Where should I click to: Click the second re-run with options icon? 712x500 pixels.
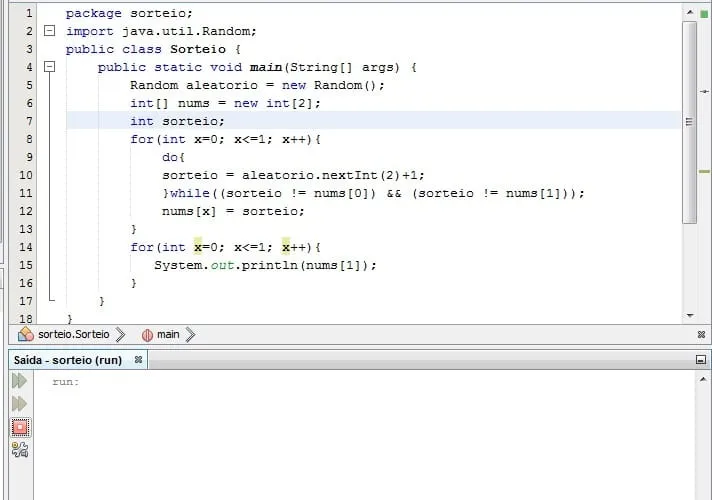(x=20, y=403)
